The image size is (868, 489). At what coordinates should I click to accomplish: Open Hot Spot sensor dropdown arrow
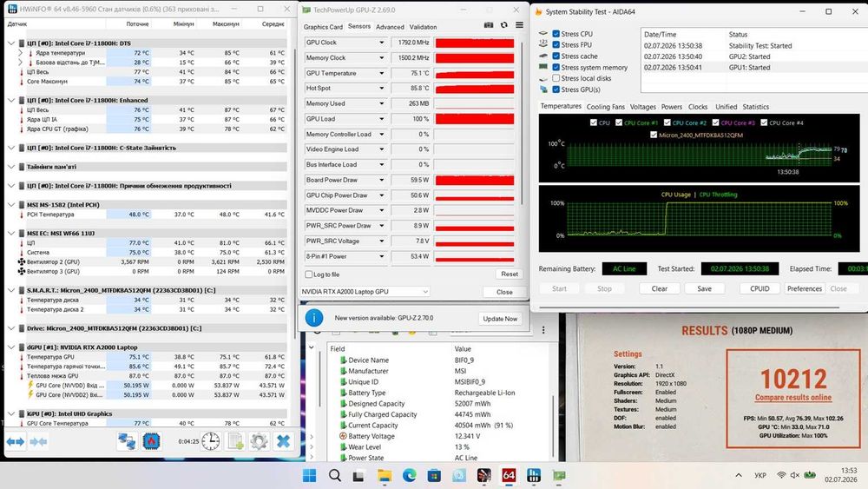pos(381,88)
